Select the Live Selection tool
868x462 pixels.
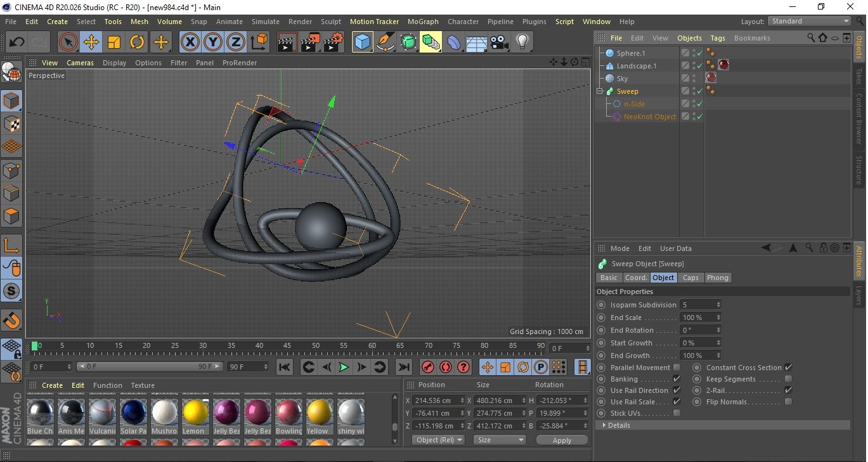[x=68, y=42]
